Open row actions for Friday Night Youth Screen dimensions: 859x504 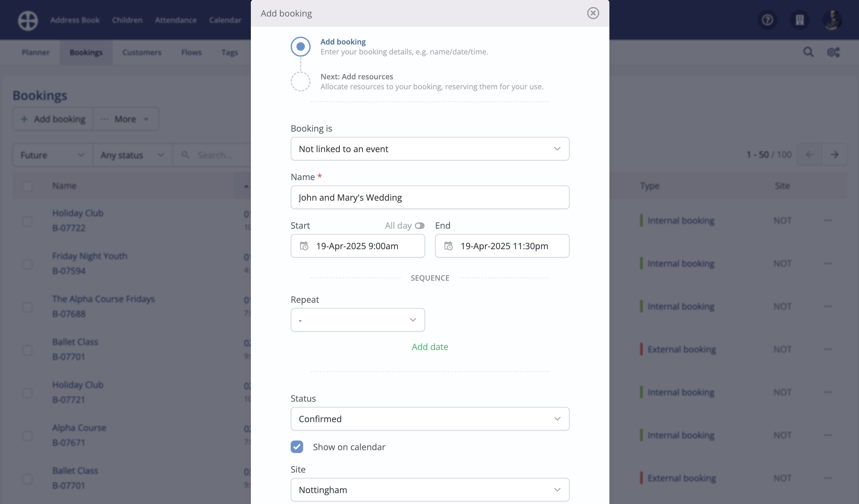click(x=828, y=264)
